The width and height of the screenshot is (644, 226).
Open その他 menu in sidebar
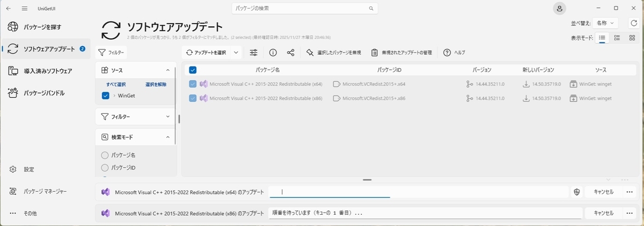pyautogui.click(x=45, y=213)
